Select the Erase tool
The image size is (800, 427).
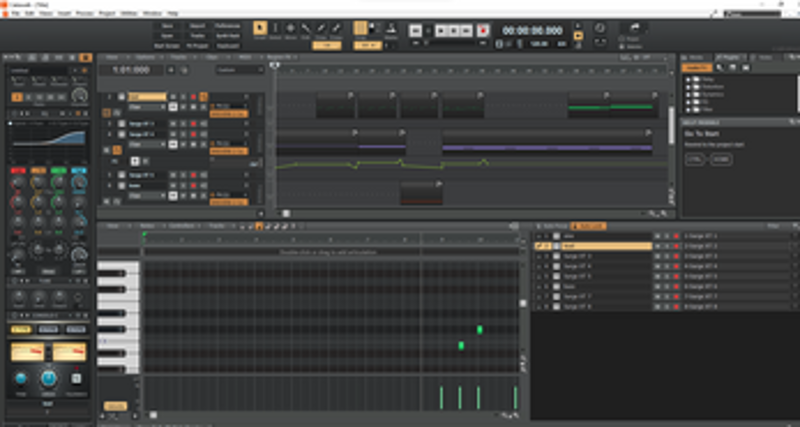[336, 28]
